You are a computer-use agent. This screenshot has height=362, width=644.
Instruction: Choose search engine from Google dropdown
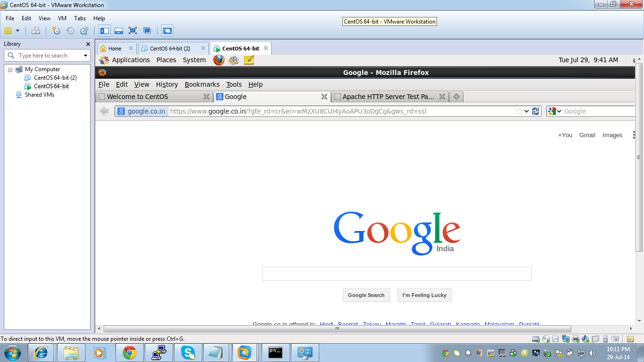[555, 111]
